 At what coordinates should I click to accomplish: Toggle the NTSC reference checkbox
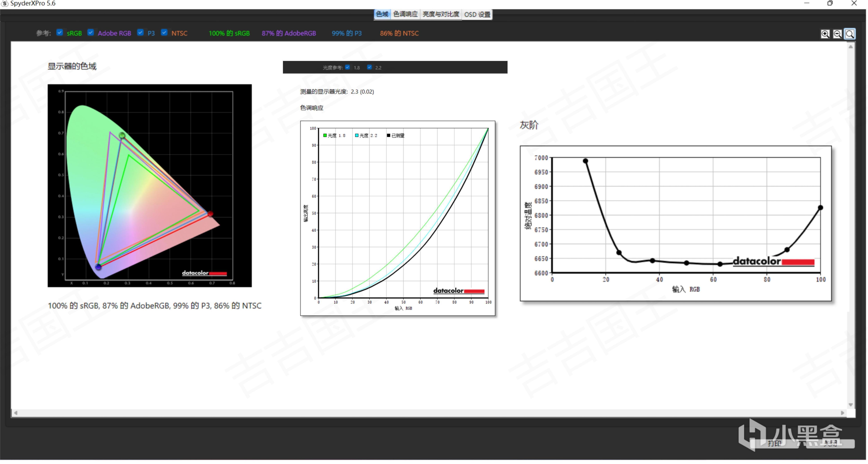click(x=164, y=33)
